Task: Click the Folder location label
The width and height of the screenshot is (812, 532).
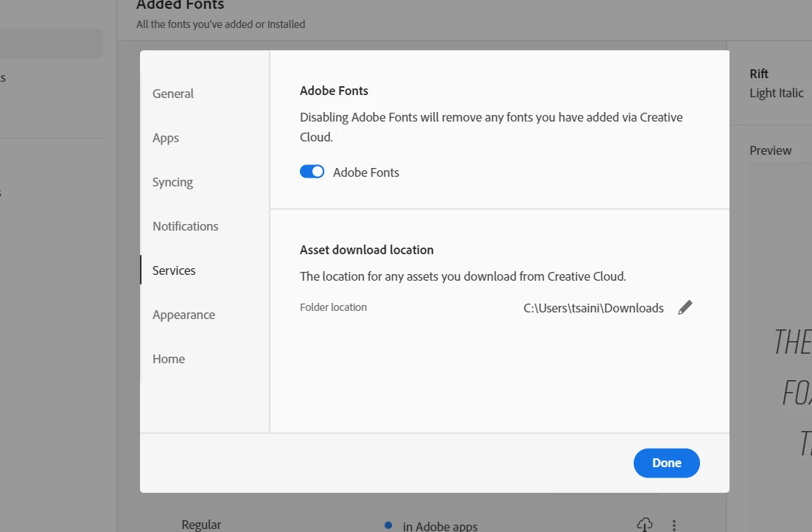Action: (334, 307)
